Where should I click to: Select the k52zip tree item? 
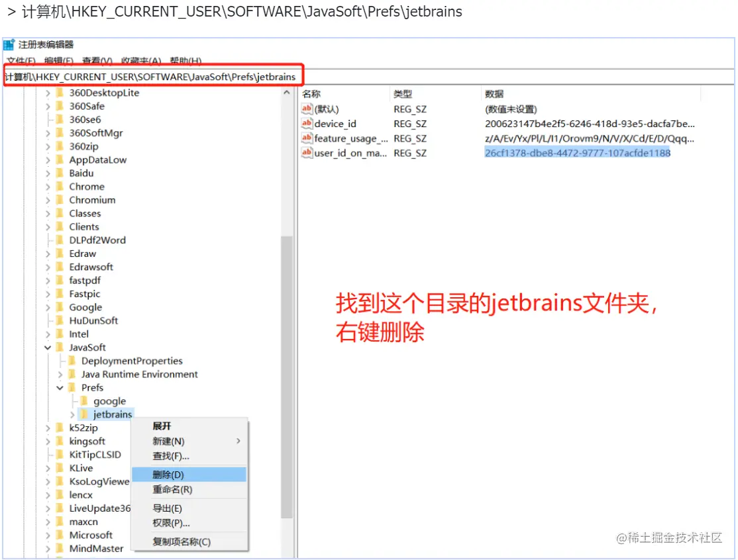pos(83,428)
